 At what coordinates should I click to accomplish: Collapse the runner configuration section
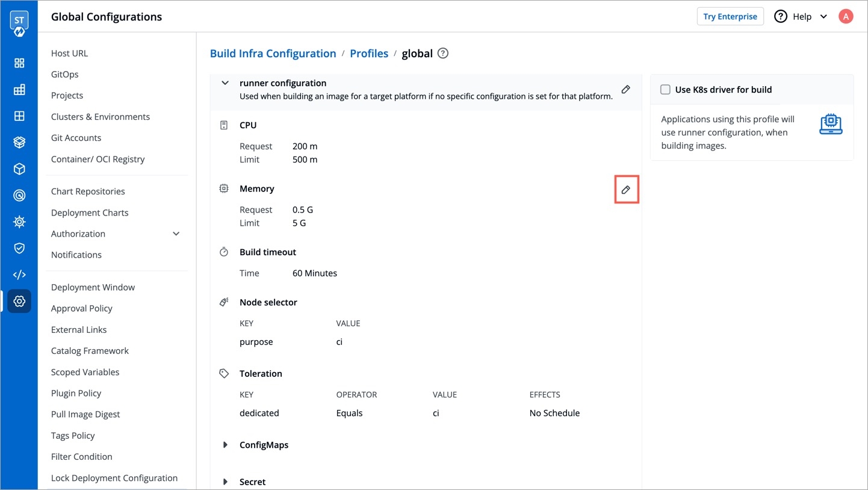pyautogui.click(x=225, y=83)
